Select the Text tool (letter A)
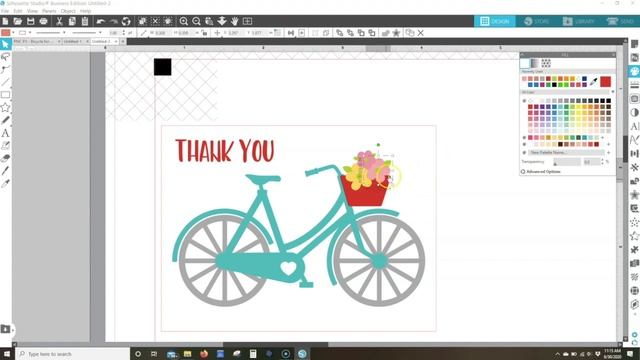640x360 pixels. 5,133
